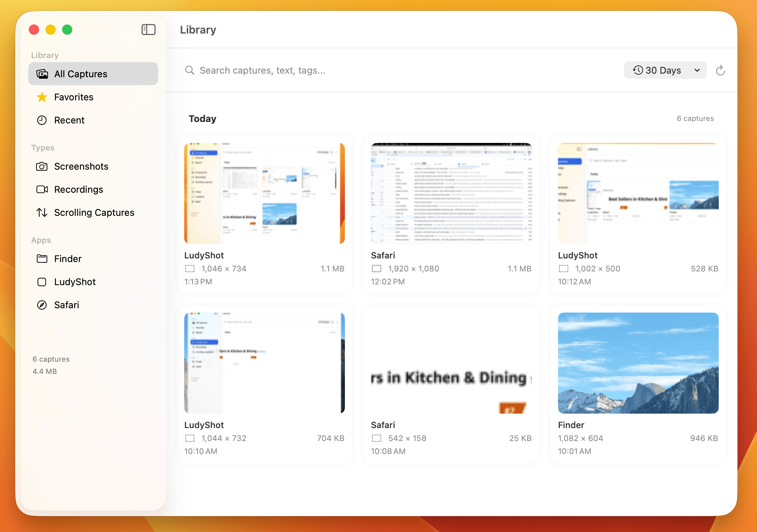
Task: Click the 6 captures count label
Action: (695, 118)
